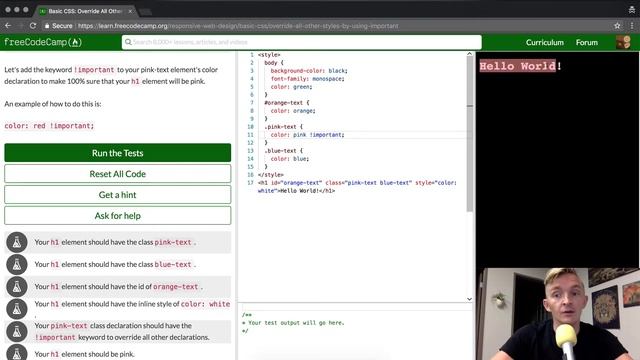640x360 pixels.
Task: Click flask icon for orange-text id test
Action: pyautogui.click(x=17, y=287)
